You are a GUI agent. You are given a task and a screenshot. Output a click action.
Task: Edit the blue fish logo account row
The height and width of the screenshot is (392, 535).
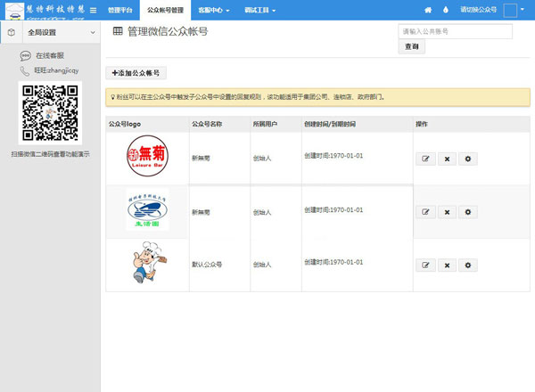point(425,212)
